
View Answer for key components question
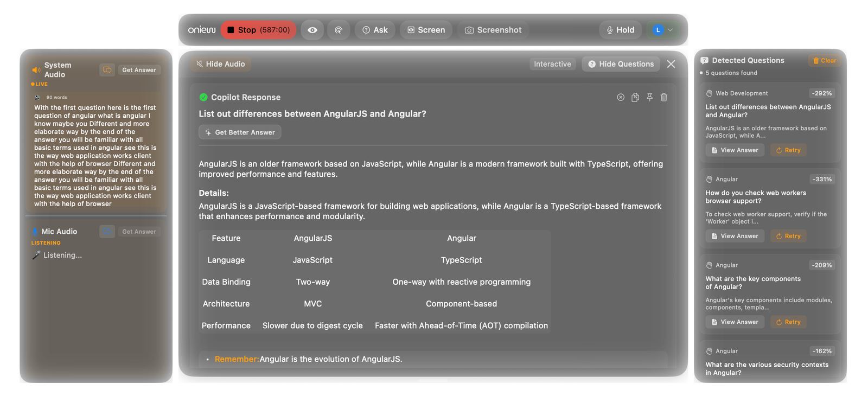point(735,322)
